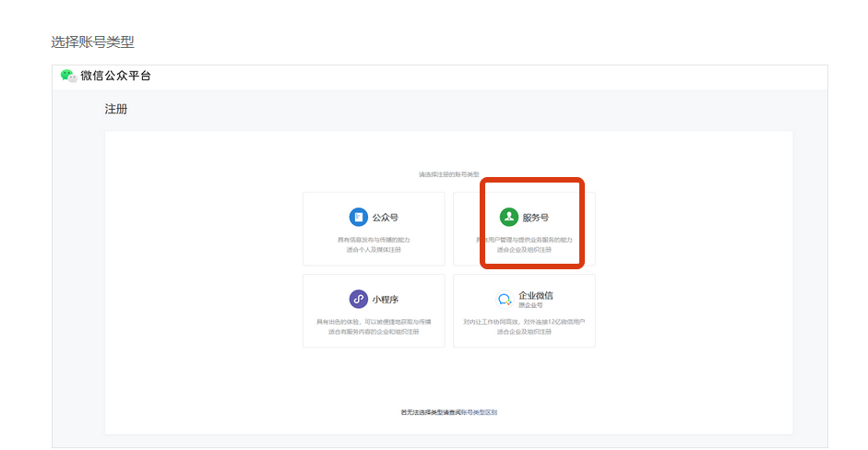Click the 注册 page heading
Image resolution: width=868 pixels, height=450 pixels.
click(116, 109)
